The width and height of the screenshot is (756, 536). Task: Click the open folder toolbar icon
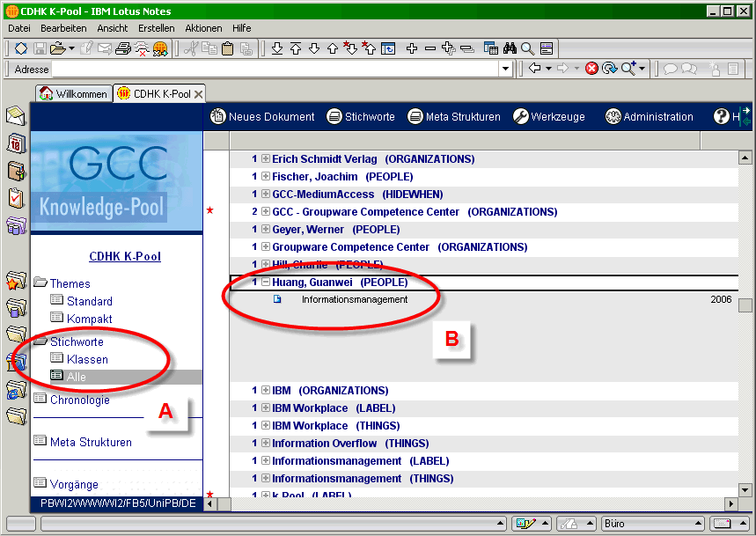(58, 48)
